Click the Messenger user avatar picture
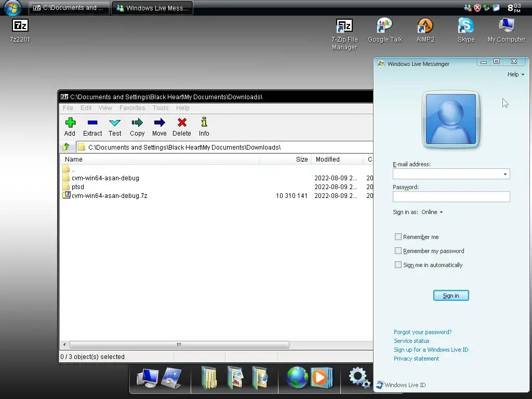 point(450,119)
